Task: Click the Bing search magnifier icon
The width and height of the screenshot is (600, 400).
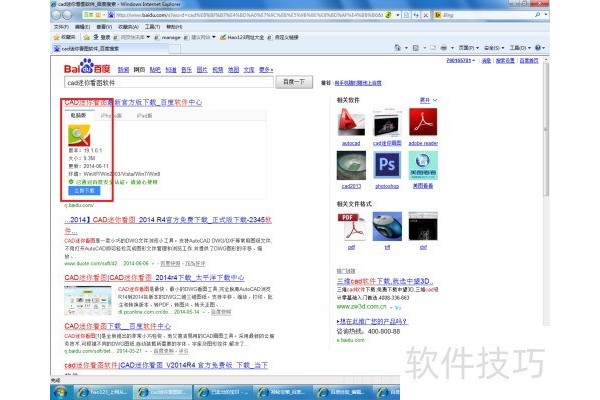Action: click(537, 15)
